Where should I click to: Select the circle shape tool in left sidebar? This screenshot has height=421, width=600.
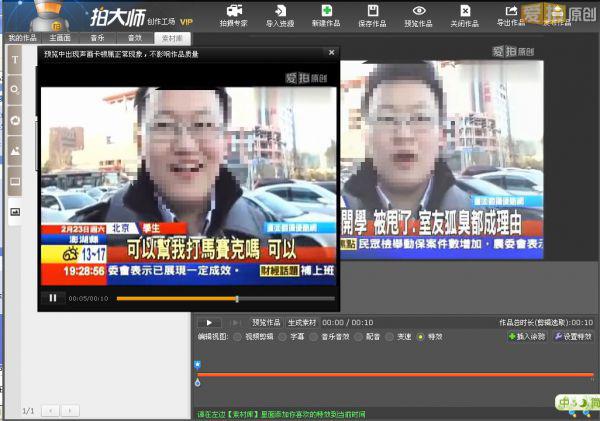(x=15, y=90)
